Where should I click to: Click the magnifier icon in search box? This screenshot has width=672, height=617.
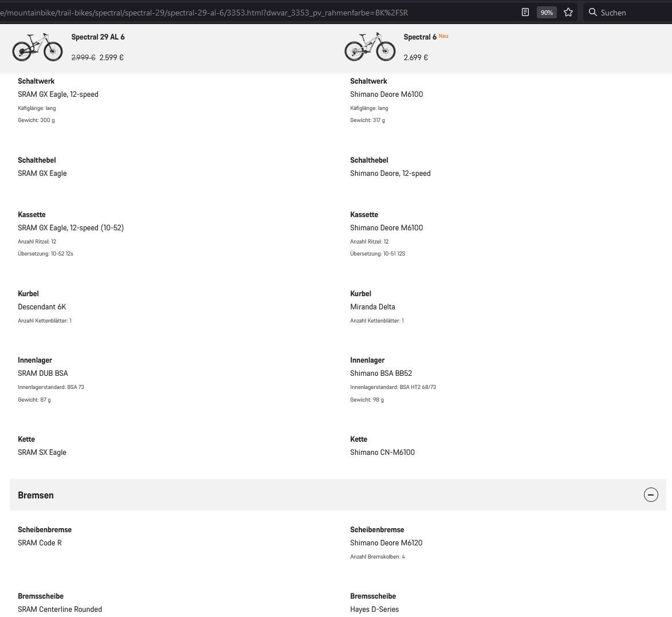pos(593,12)
